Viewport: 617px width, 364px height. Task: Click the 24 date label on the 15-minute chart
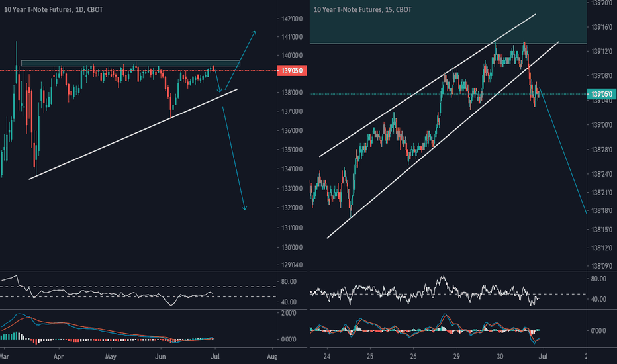326,357
